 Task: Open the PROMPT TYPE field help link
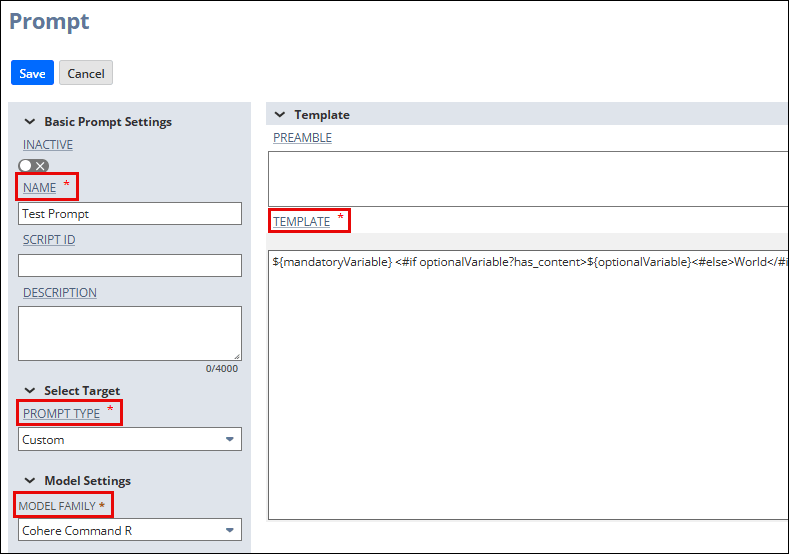click(61, 414)
